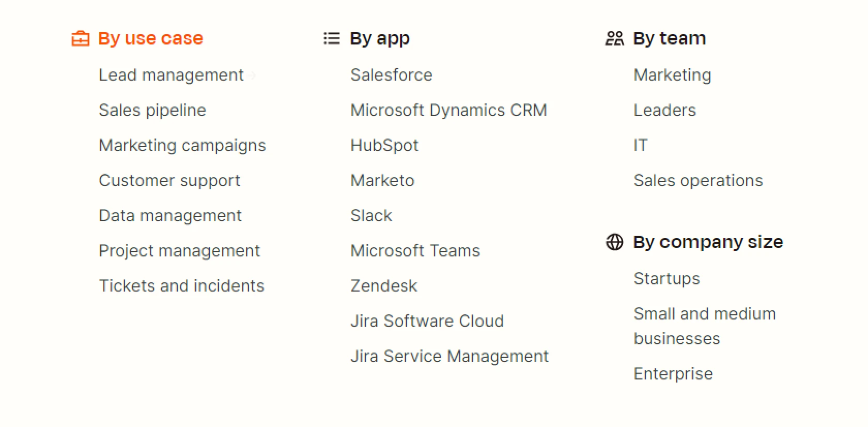
Task: Open the Salesforce integration page
Action: pos(391,75)
